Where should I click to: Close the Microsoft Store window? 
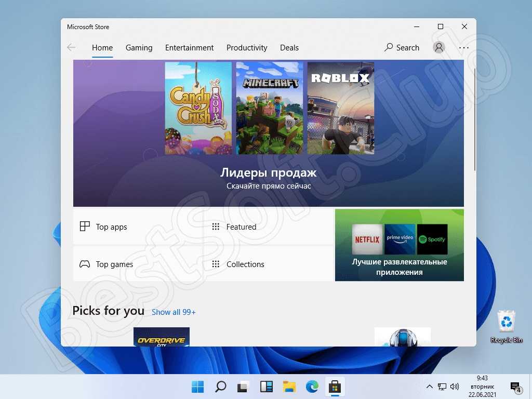coord(464,26)
